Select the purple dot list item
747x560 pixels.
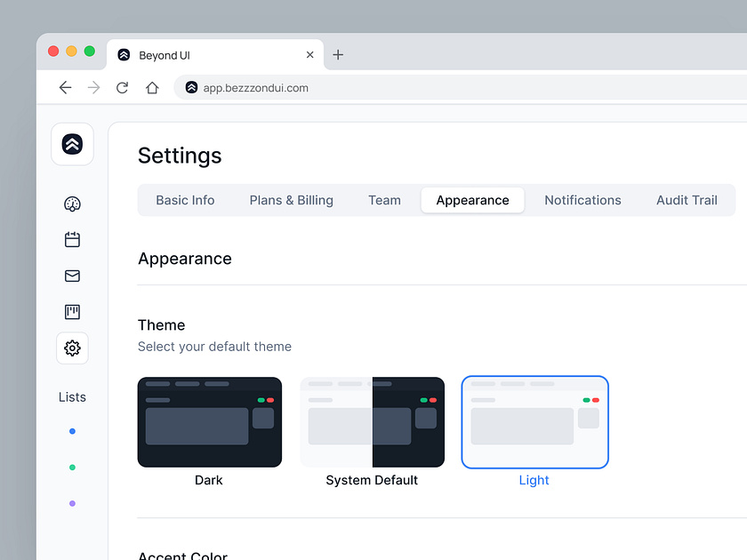pyautogui.click(x=72, y=503)
